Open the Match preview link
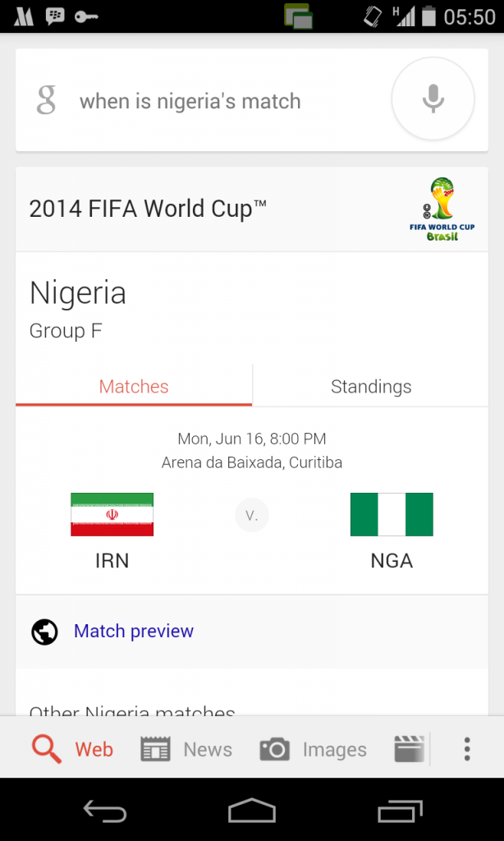The width and height of the screenshot is (504, 841). 134,632
